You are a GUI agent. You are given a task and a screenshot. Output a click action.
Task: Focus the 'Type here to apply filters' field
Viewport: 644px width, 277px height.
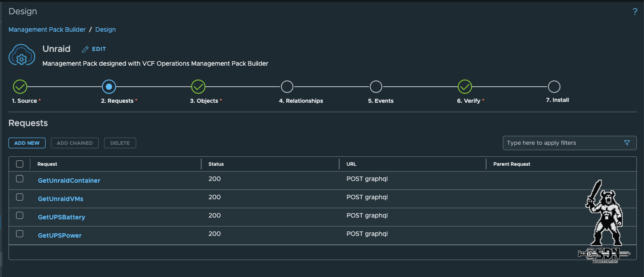(x=563, y=143)
